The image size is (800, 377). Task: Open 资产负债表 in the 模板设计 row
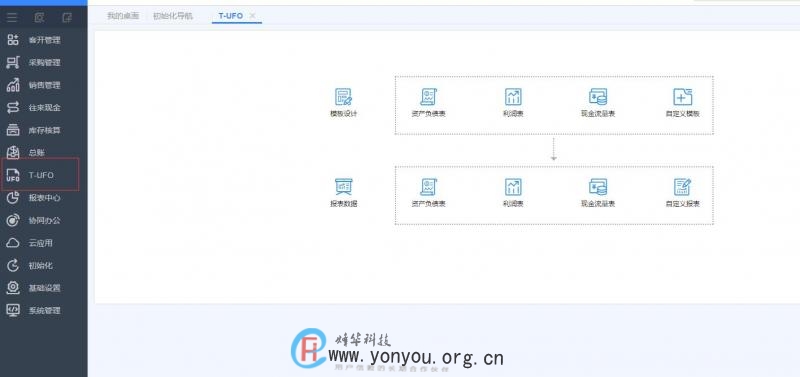(x=428, y=103)
